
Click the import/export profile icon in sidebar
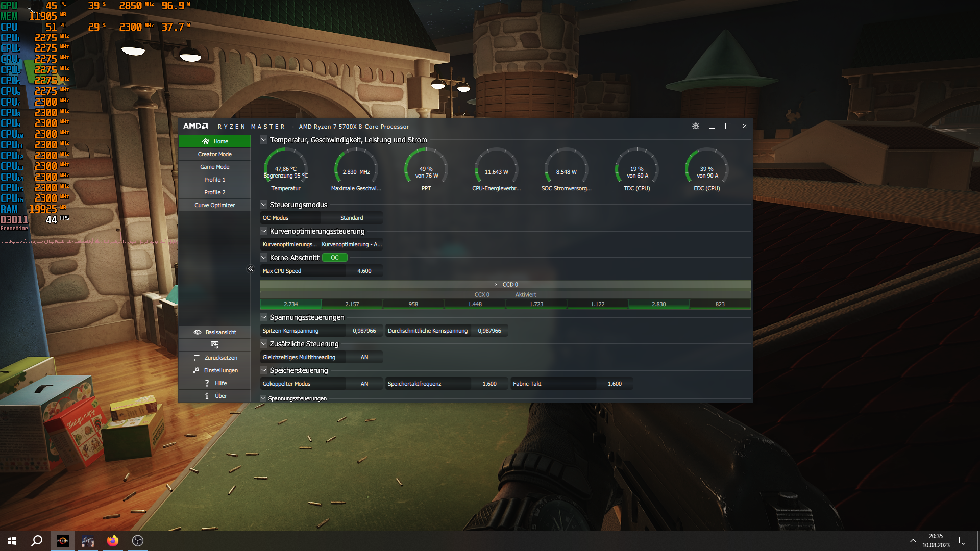214,345
